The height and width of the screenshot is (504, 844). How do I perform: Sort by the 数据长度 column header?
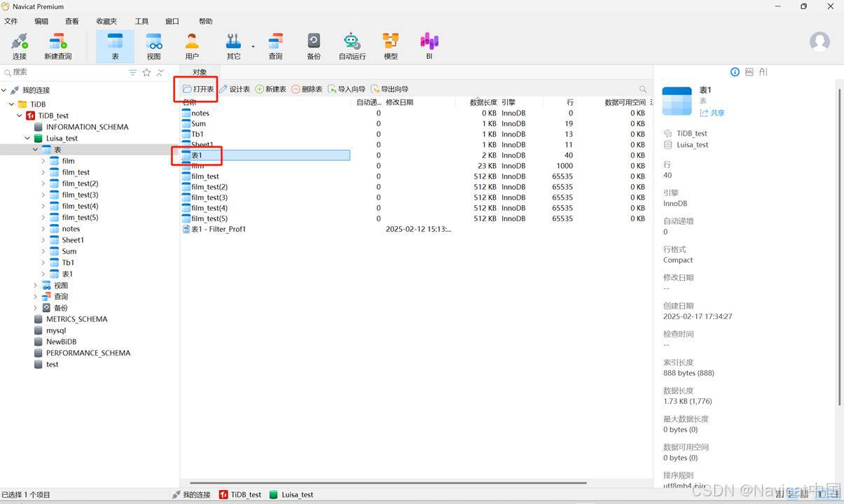[x=483, y=102]
